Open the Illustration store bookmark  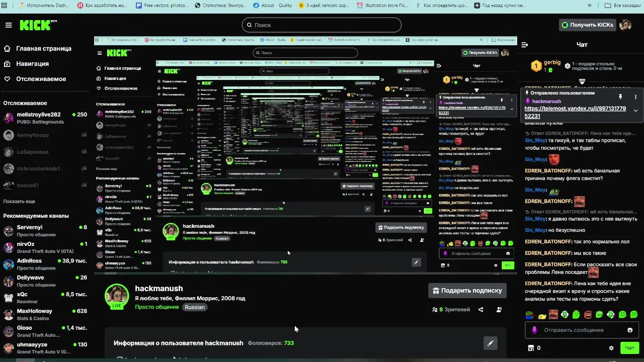pyautogui.click(x=384, y=5)
